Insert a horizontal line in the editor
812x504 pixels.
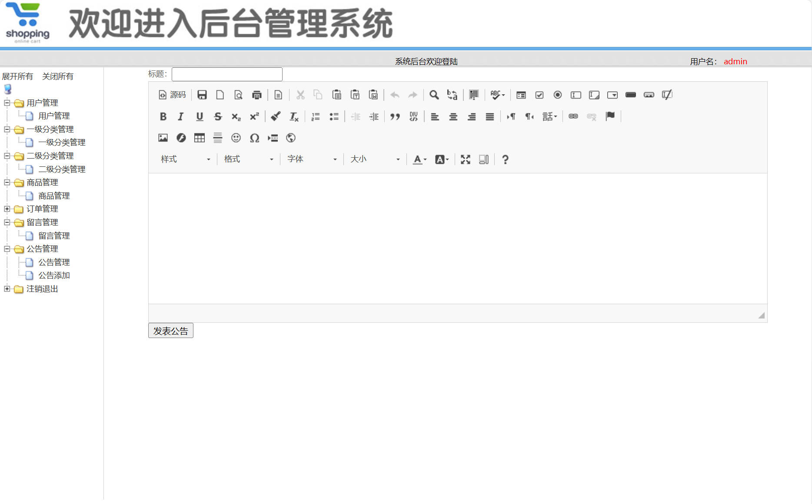[x=217, y=138]
